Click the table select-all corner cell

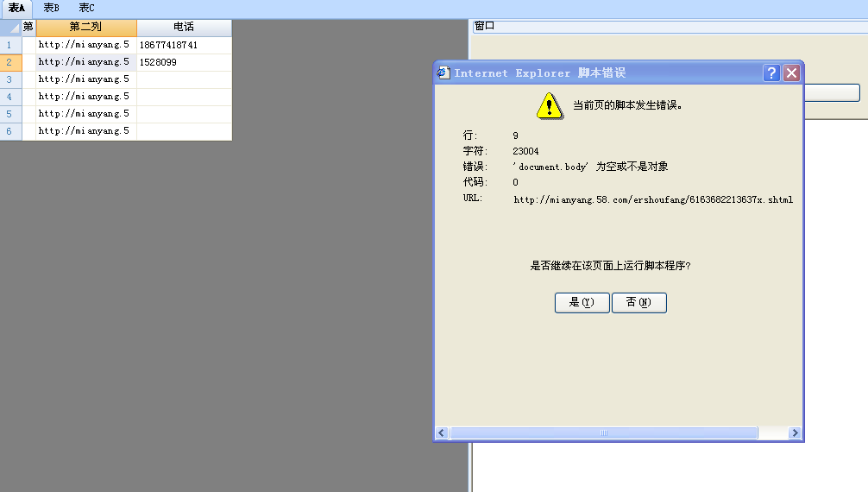(10, 27)
